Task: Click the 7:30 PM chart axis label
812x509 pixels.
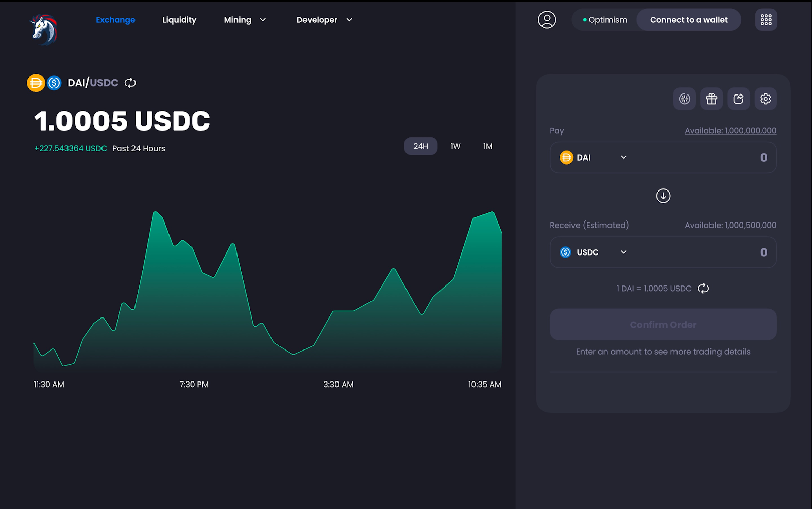Action: click(x=194, y=385)
